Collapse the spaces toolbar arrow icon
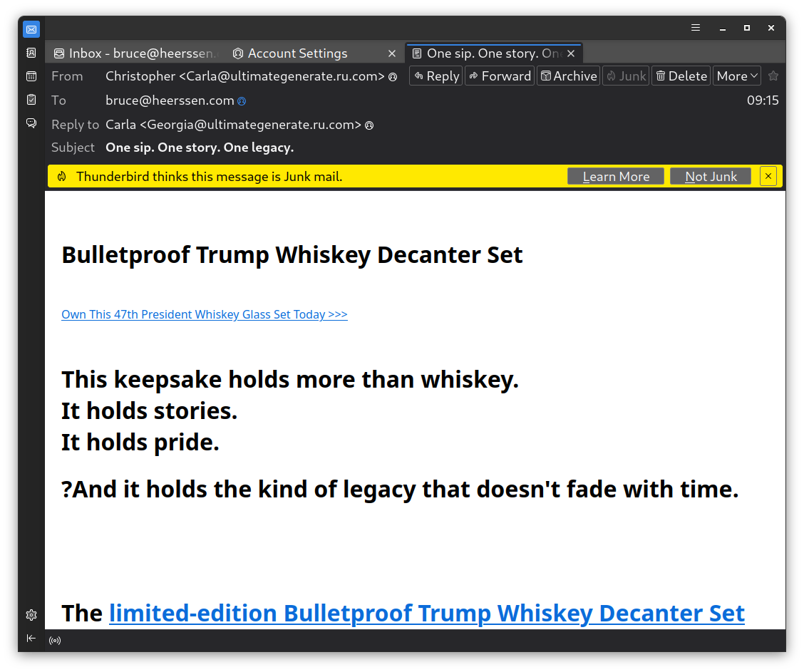 pos(31,639)
